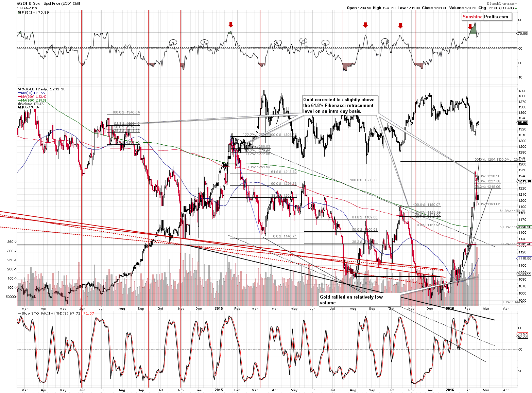Click the 350K volume axis label
The width and height of the screenshot is (532, 393).
12,242
